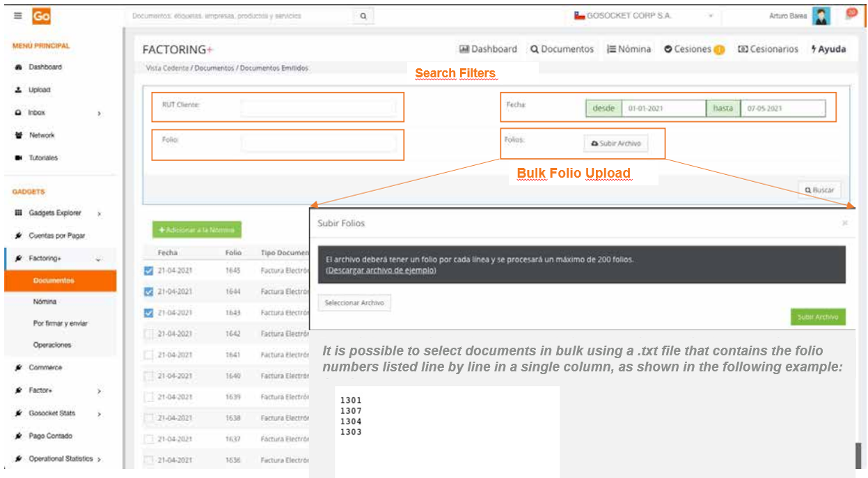Click Documentos in the breadcrumb

tap(215, 68)
